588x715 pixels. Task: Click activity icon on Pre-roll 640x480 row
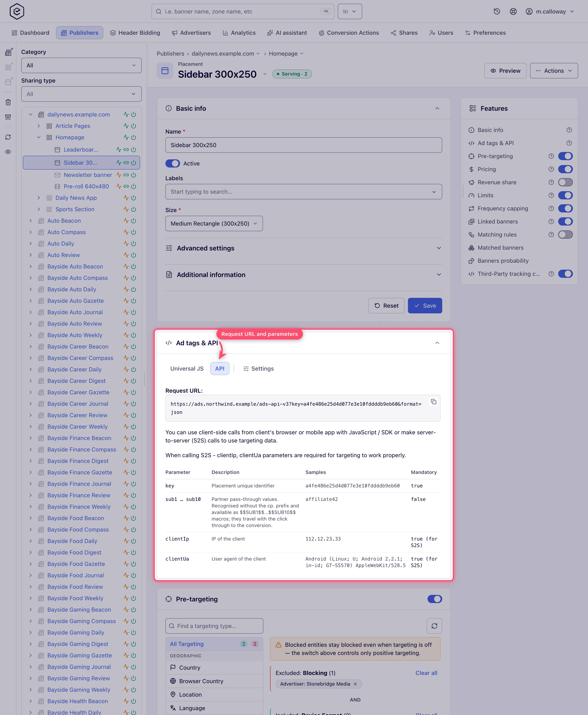[x=119, y=186]
